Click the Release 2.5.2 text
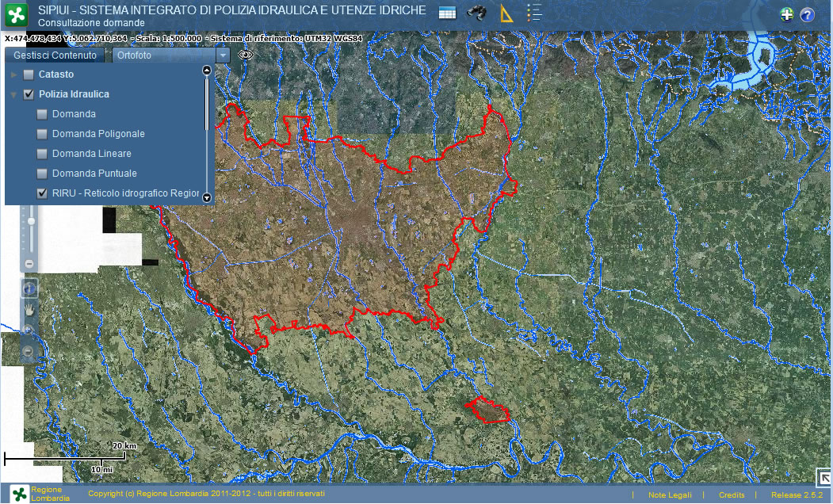 [797, 495]
